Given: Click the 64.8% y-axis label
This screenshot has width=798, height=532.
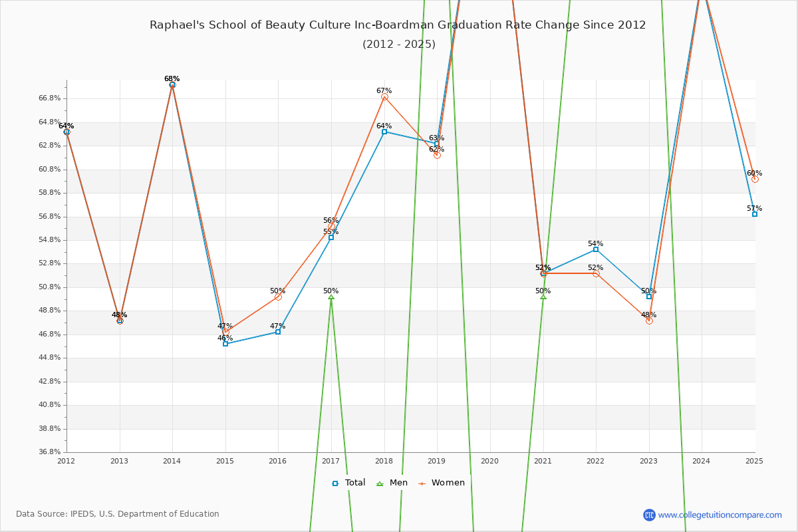Looking at the screenshot, I should (x=50, y=122).
